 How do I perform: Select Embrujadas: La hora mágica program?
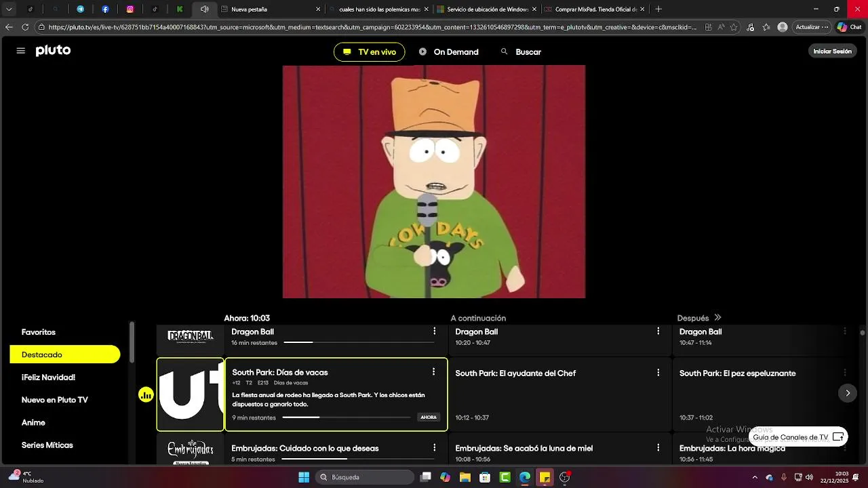tap(732, 448)
